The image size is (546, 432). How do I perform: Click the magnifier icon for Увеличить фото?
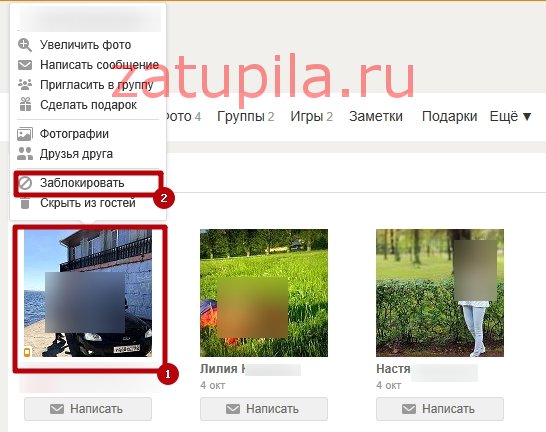tap(25, 45)
